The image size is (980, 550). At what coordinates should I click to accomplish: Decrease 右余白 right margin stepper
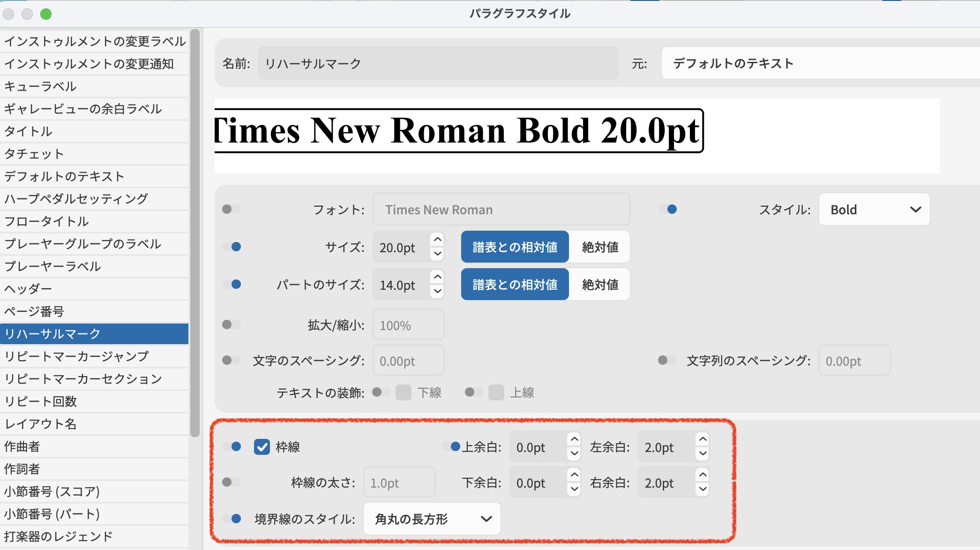point(702,489)
